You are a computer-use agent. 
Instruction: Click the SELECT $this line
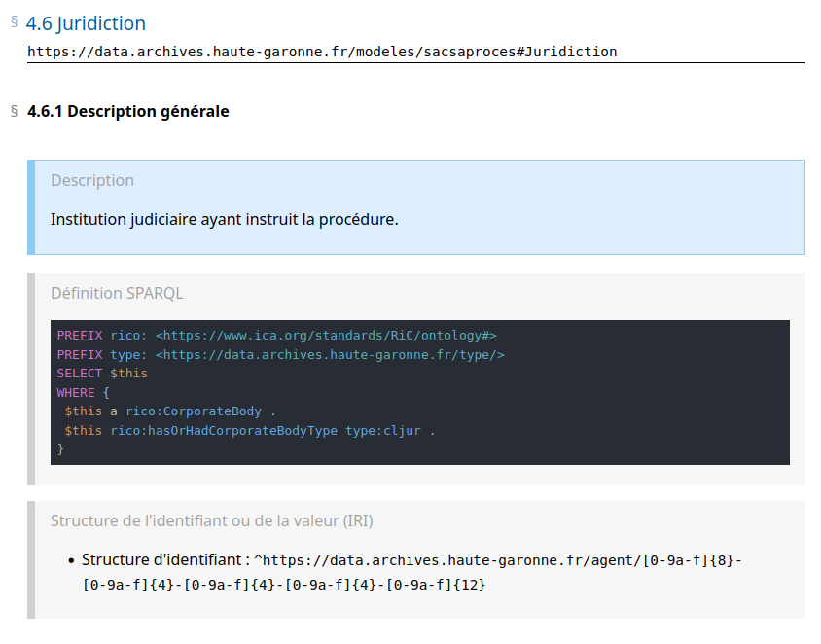click(102, 373)
